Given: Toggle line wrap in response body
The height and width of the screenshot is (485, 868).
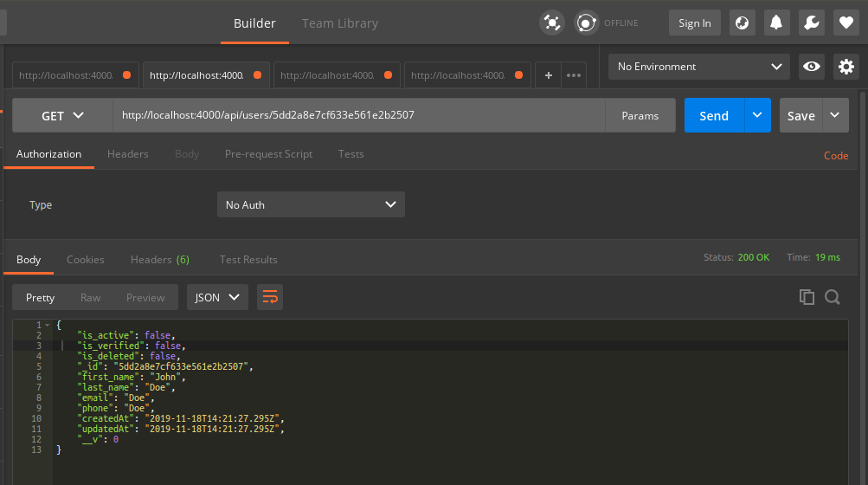Looking at the screenshot, I should click(270, 297).
